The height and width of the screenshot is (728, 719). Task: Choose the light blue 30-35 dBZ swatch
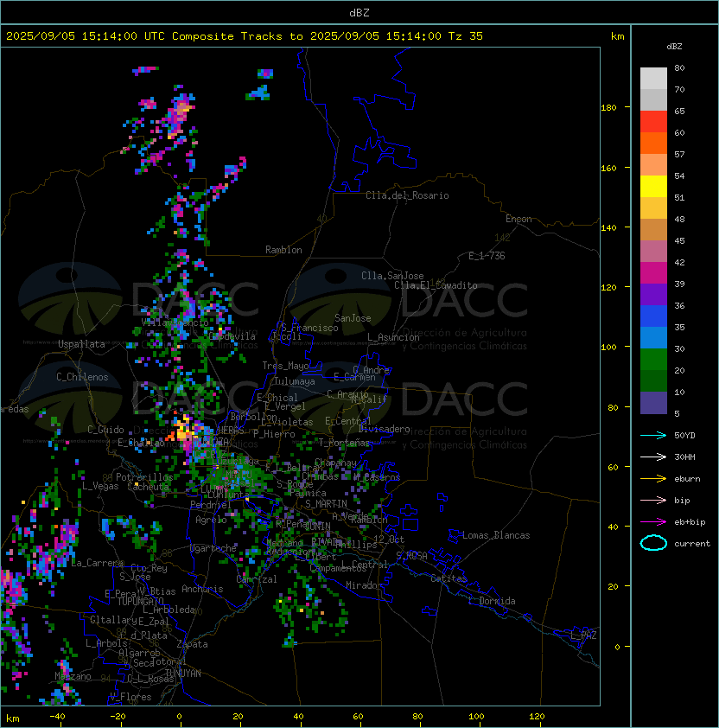point(653,337)
